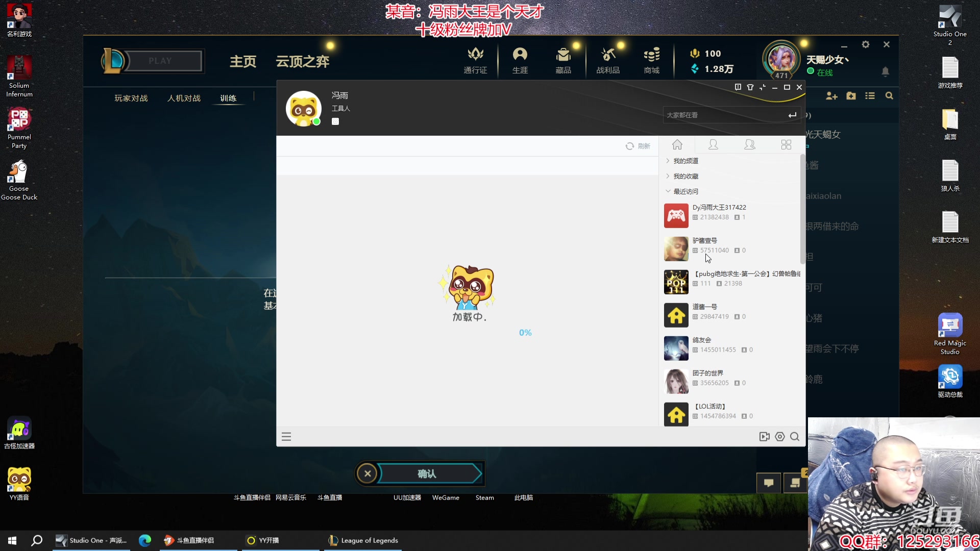Open the YY apps grid icon
This screenshot has height=551, width=980.
786,145
